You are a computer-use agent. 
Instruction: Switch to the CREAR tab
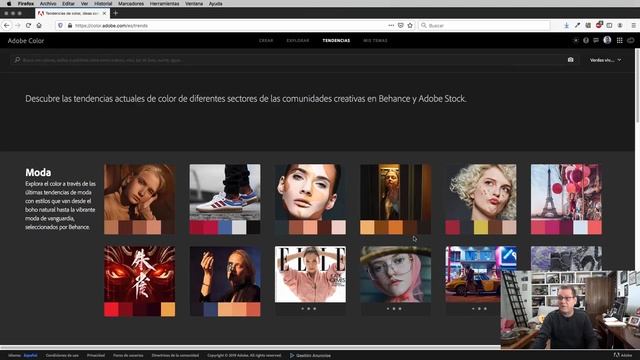tap(266, 41)
